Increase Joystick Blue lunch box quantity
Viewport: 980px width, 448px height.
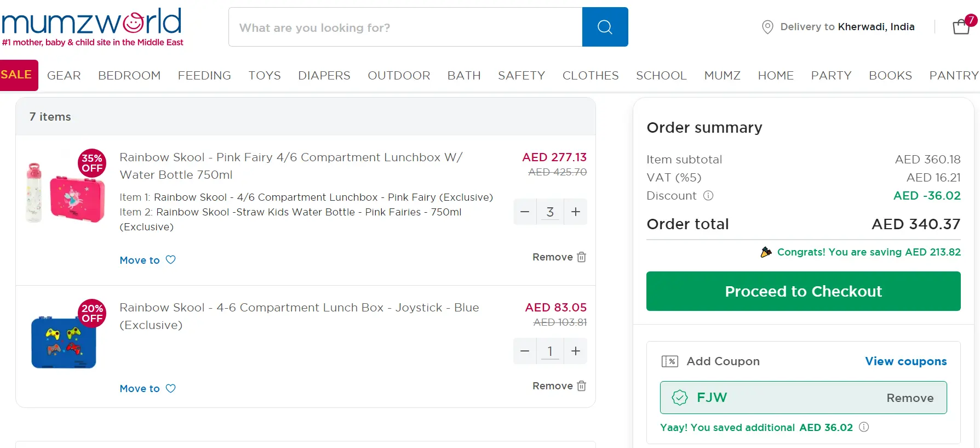coord(576,351)
